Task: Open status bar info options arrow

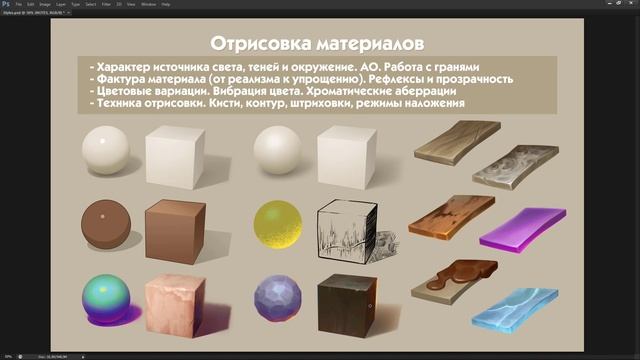Action: [83, 357]
